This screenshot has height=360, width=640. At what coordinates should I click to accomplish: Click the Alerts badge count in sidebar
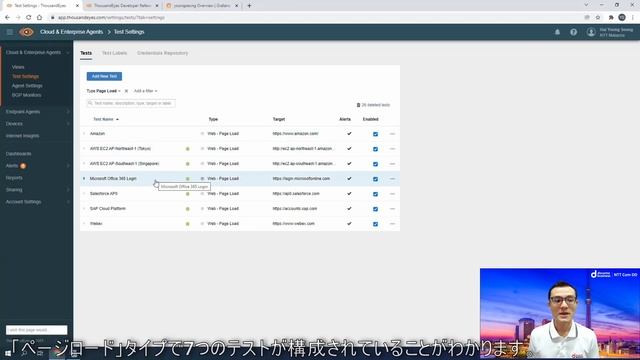pos(23,166)
